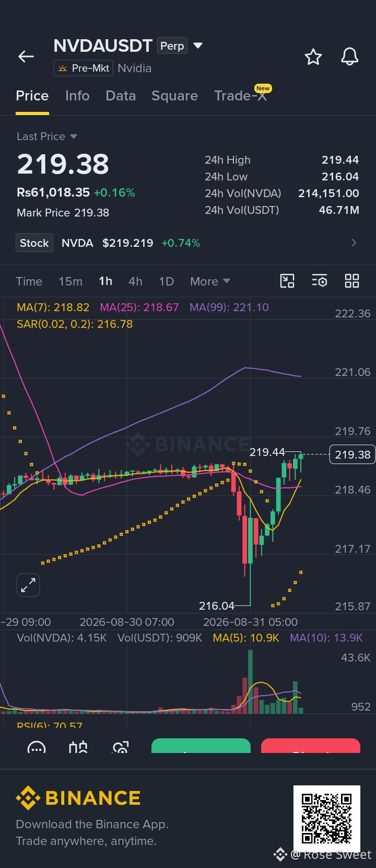This screenshot has width=376, height=868.
Task: Add NVDAUSDT to favorites with star icon
Action: 313,56
